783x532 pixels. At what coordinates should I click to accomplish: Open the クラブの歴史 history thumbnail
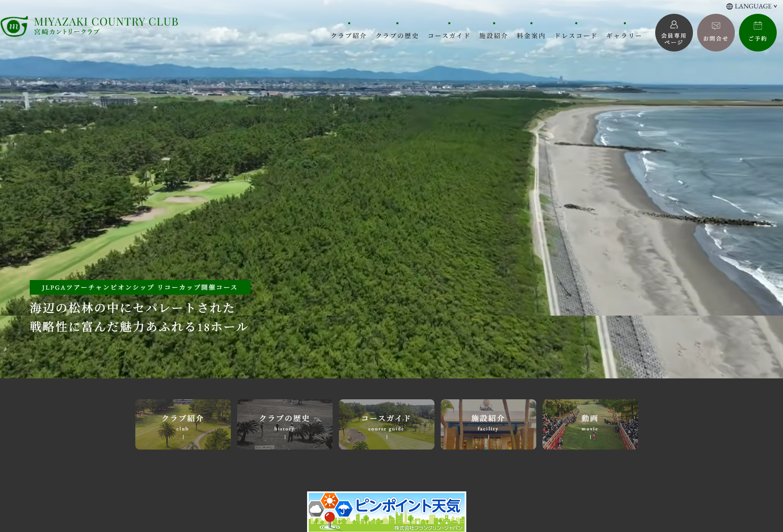[284, 424]
